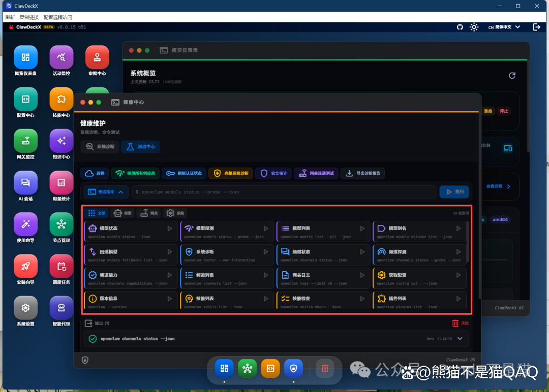Viewport: 549px width, 392px height.
Task: Collapse the 预设指令 dropdown
Action: [x=106, y=192]
